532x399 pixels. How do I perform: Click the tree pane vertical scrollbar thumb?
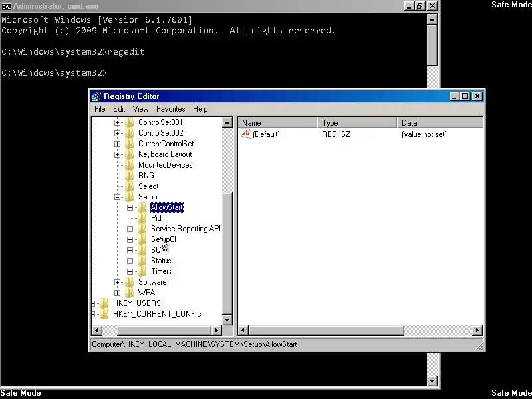(x=227, y=253)
